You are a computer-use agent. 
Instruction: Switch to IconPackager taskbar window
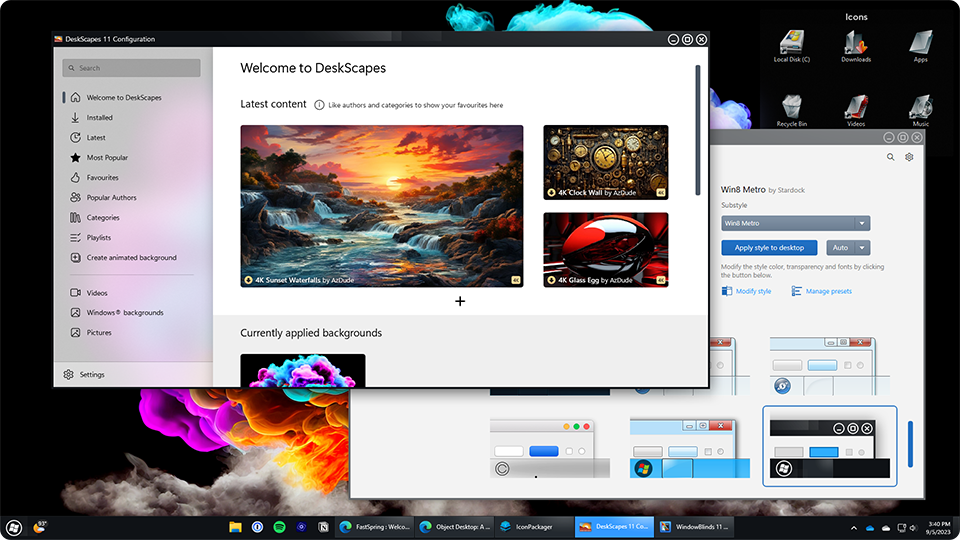click(x=534, y=527)
